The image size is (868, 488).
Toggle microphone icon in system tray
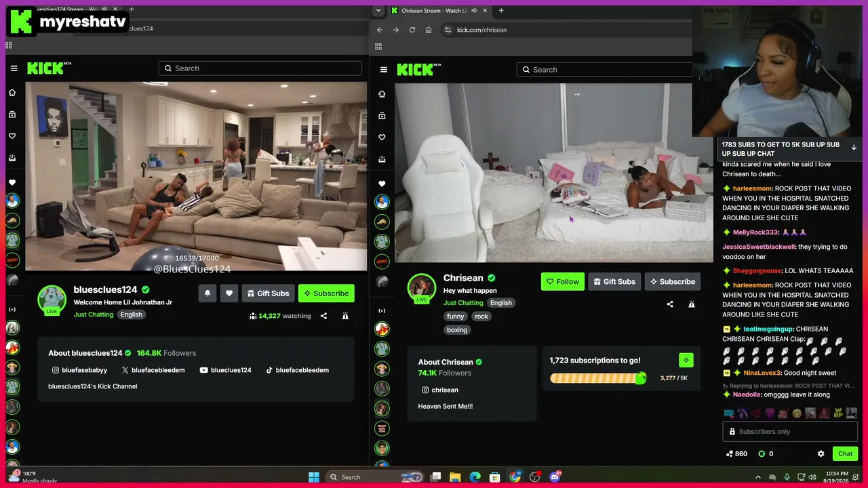coord(787,477)
